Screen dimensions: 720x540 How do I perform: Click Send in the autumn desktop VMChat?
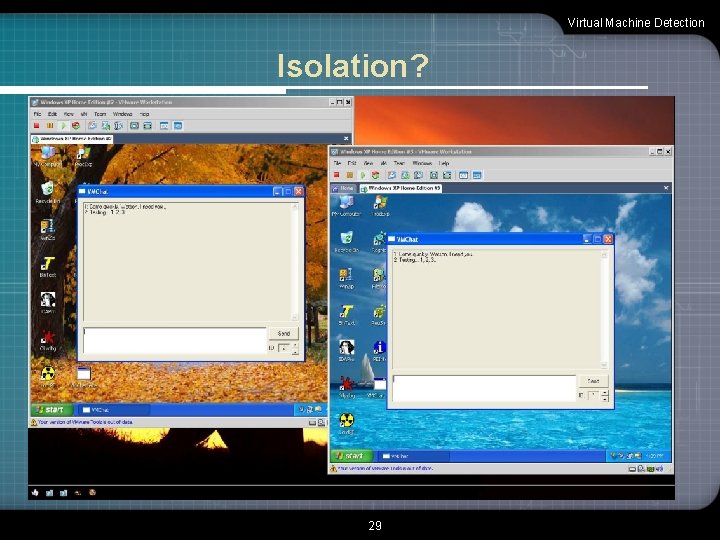[284, 333]
